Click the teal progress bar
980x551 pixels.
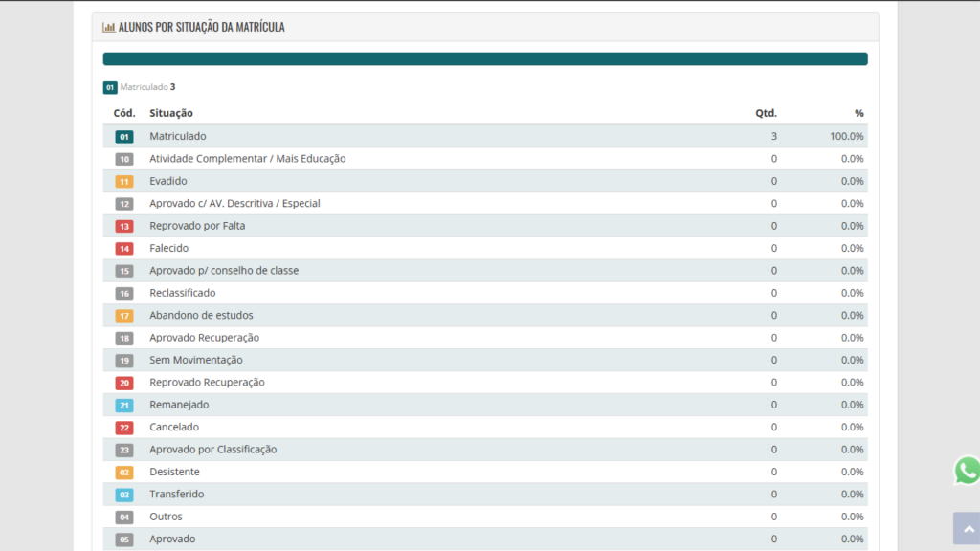tap(485, 59)
